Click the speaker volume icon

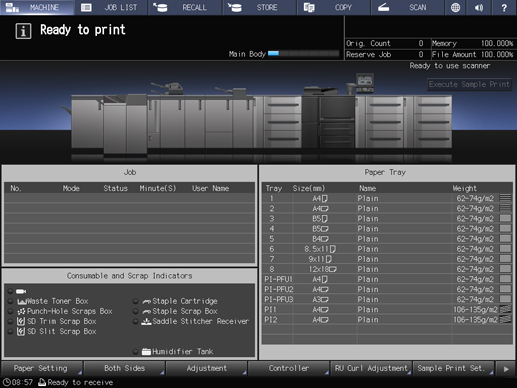coord(479,7)
